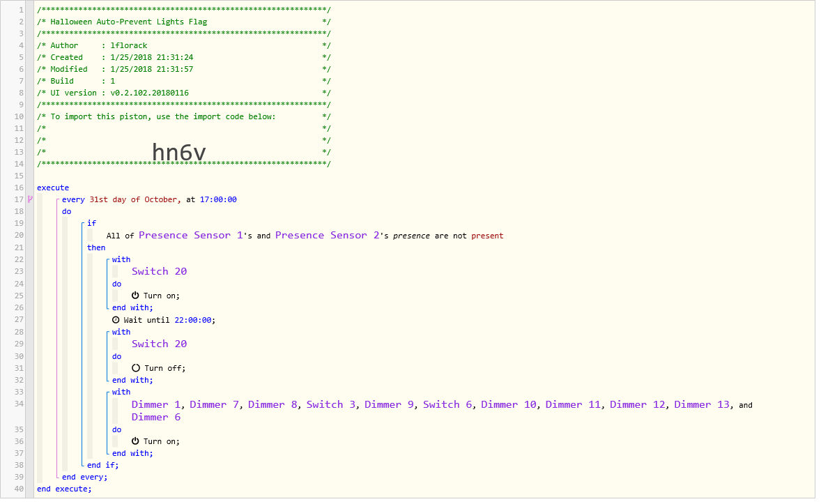Click the 'then' keyword on line 21
Viewport: 821px width, 504px height.
pyautogui.click(x=96, y=248)
